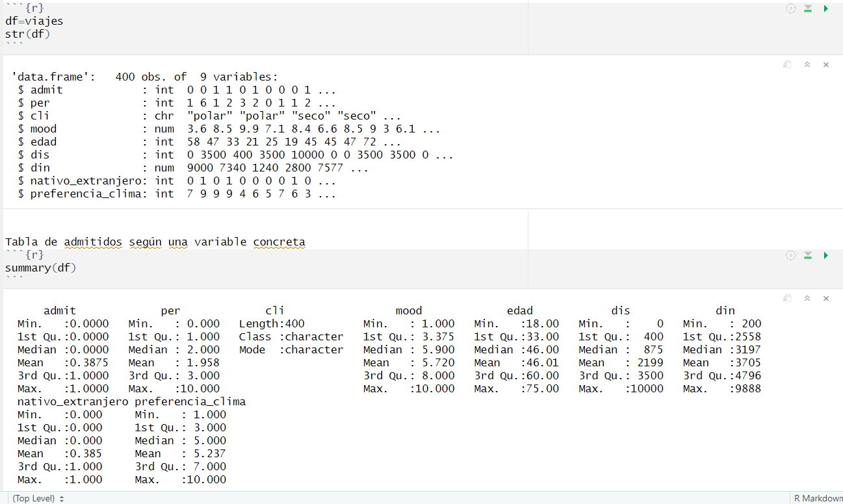Click the 'Length:400' value under cli
The image size is (843, 504).
click(272, 323)
